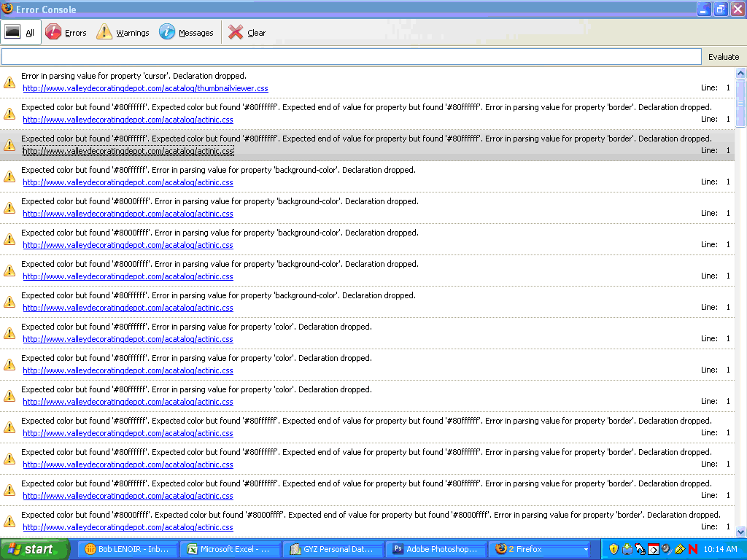Filter console to show Warnings only
The height and width of the screenshot is (560, 747).
pyautogui.click(x=123, y=32)
